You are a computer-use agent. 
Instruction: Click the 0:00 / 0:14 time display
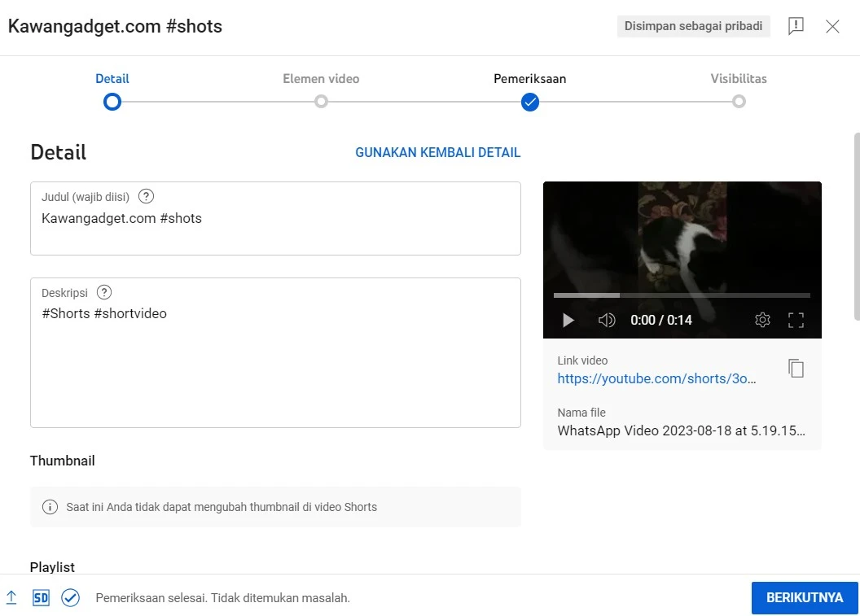tap(661, 320)
